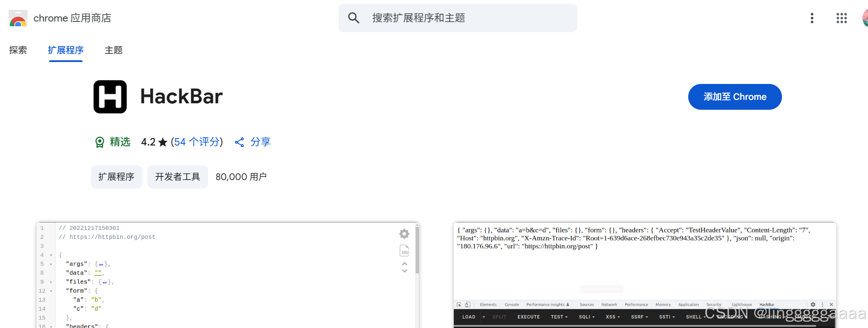Click the device toolbar toggle icon in DevTools

(468, 304)
